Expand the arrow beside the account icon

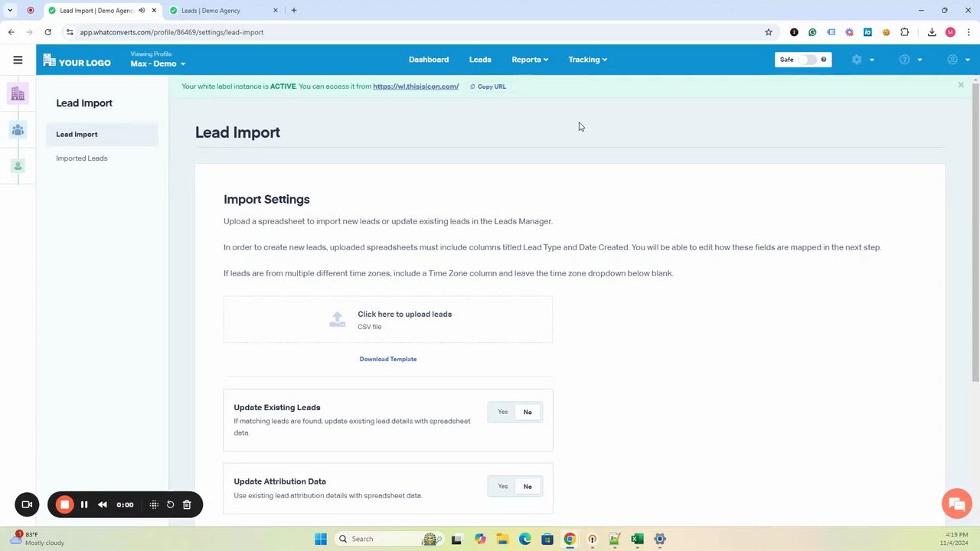(x=968, y=60)
